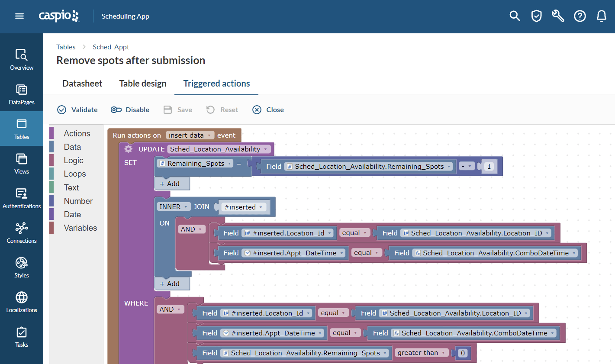The height and width of the screenshot is (364, 615).
Task: Click the notifications bell icon
Action: [602, 16]
